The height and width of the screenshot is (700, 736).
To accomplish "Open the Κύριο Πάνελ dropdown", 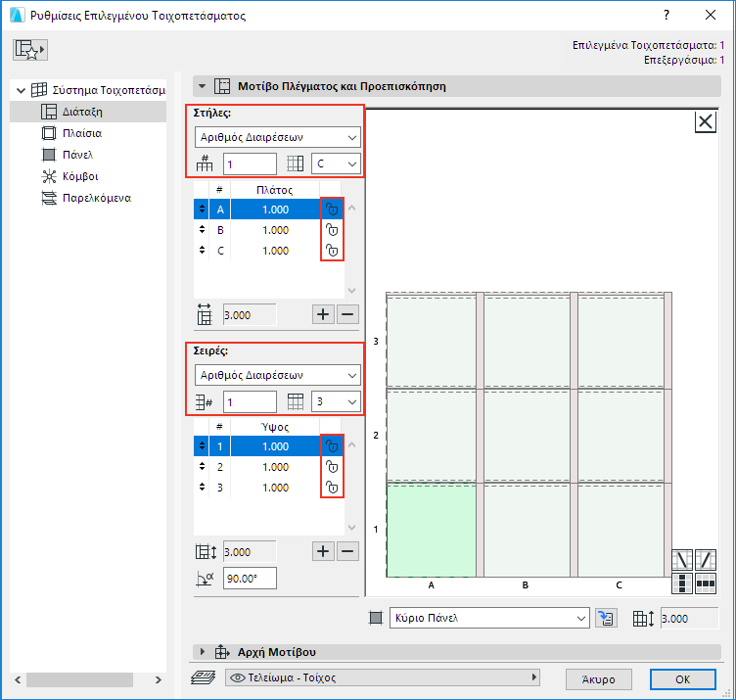I will [489, 619].
